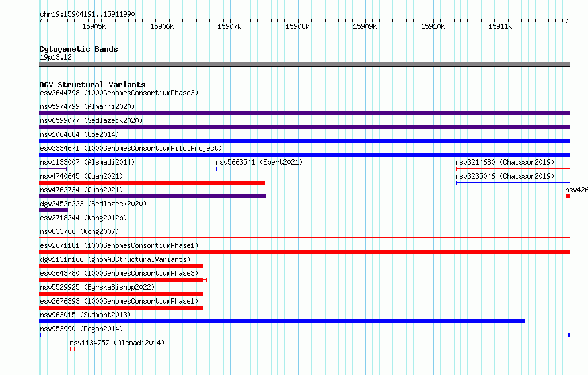This screenshot has height=375, width=588.
Task: Select esv2671181 thick red bar
Action: (x=304, y=252)
